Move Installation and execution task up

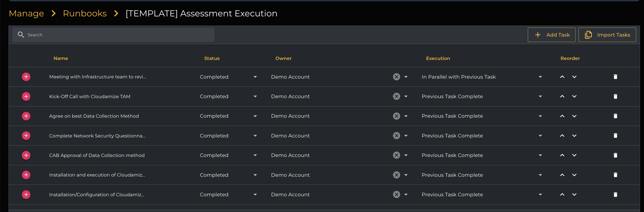[562, 175]
